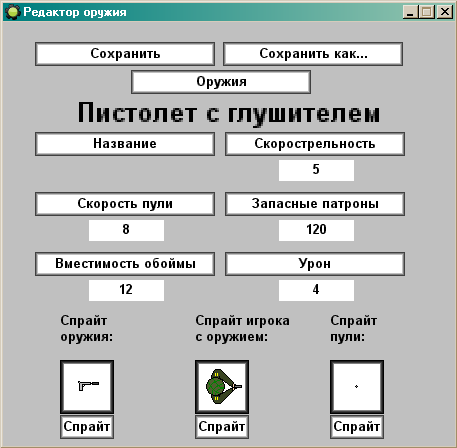Click the bullet sprite preview box

click(357, 387)
